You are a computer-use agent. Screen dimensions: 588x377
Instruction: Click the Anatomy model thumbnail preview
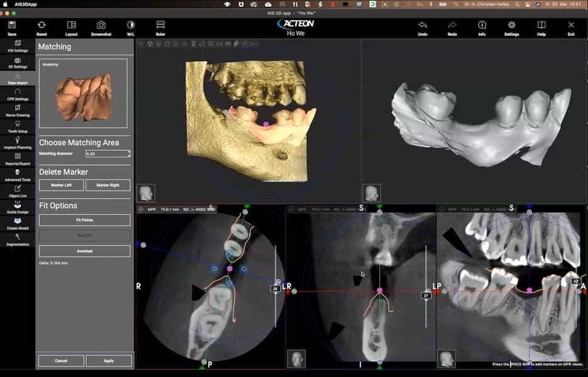83,94
